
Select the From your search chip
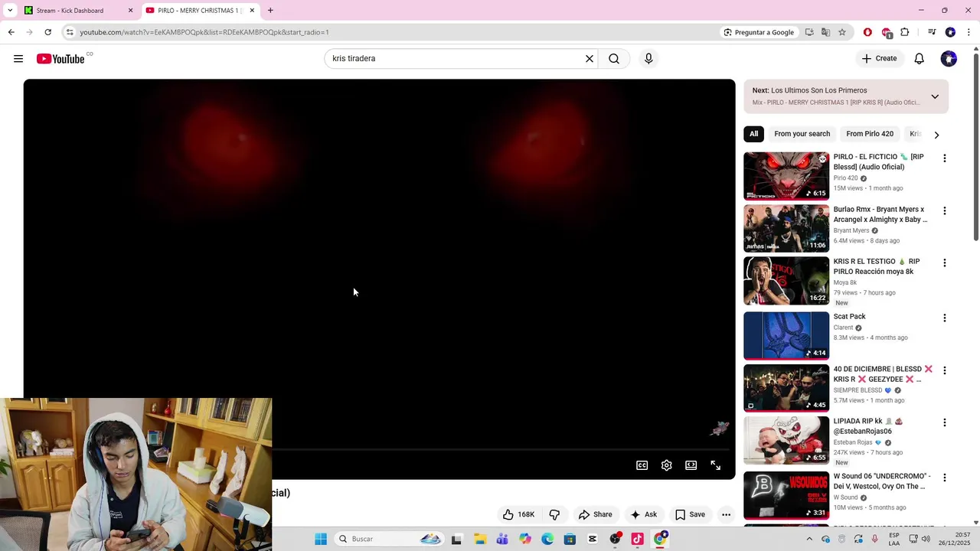tap(802, 134)
